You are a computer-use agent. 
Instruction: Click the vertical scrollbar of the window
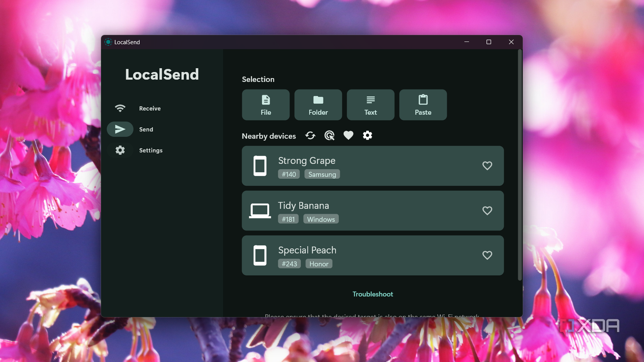[519, 164]
